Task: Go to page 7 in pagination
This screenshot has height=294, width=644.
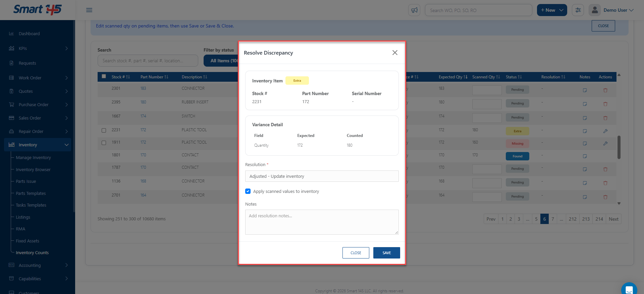Action: [x=553, y=219]
